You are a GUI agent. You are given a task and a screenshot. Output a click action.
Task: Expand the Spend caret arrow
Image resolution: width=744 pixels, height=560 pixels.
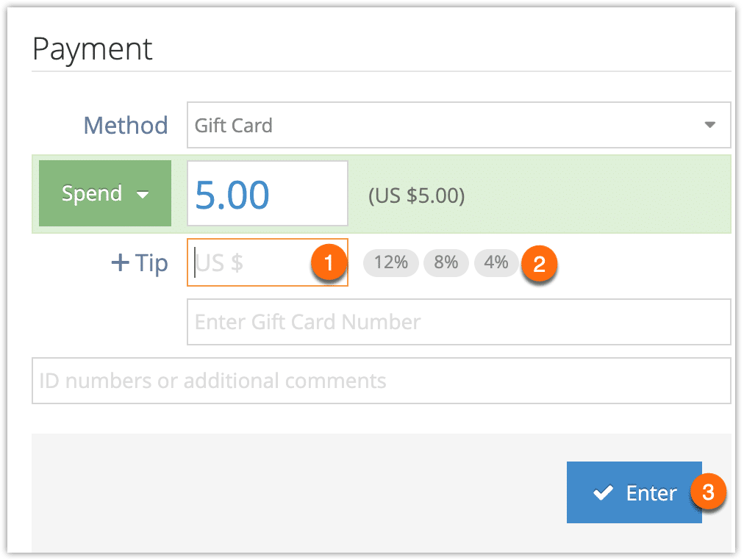tap(143, 195)
